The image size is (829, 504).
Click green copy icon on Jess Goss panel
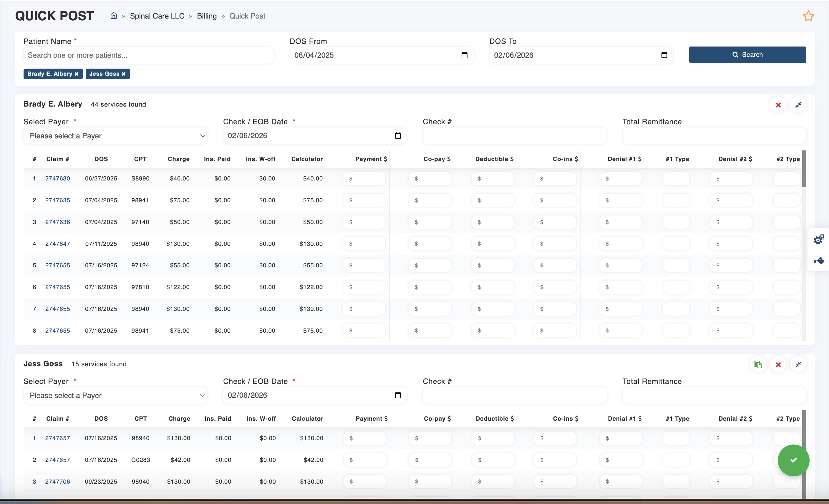758,364
